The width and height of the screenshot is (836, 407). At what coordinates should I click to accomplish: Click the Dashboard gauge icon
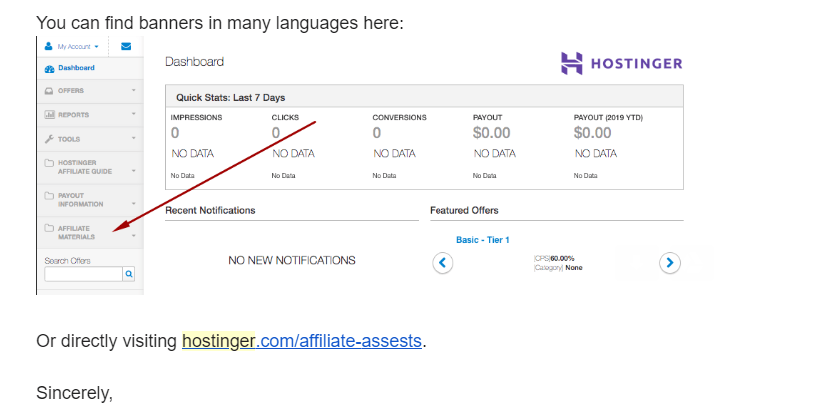(50, 68)
